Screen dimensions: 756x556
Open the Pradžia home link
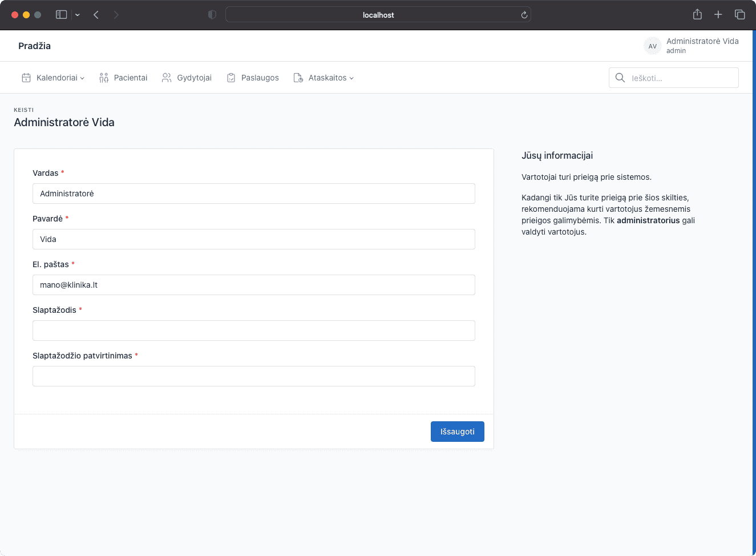pos(34,46)
